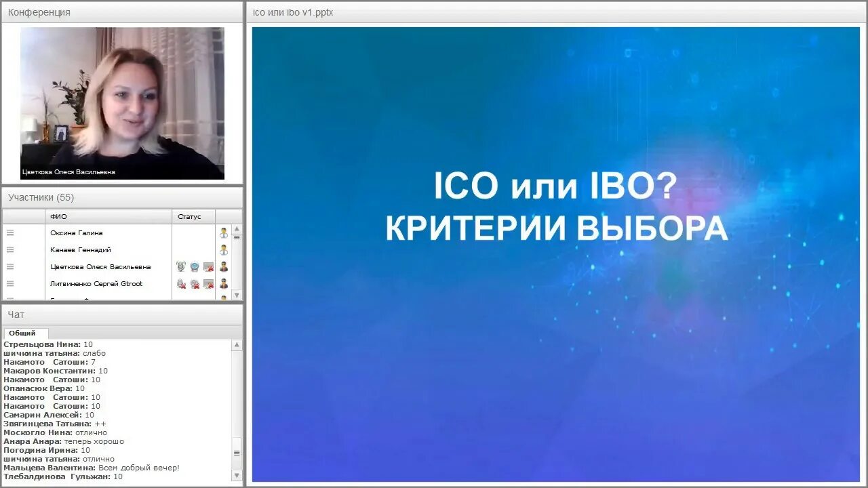This screenshot has height=488, width=868.
Task: Click the muted microphone icon for Литвиненко Сергей Gtroot
Action: pyautogui.click(x=182, y=284)
